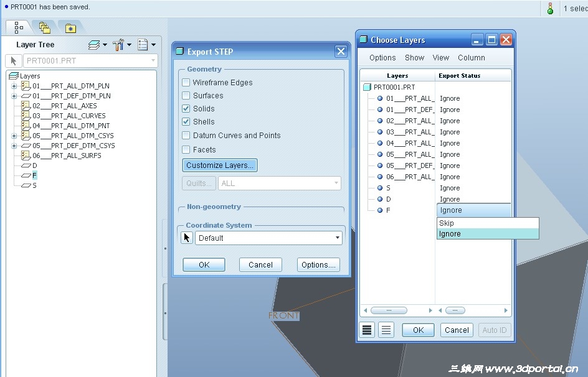This screenshot has width=588, height=377.
Task: Select the 06___PRT_ALL_SURFS layer
Action: pos(67,156)
